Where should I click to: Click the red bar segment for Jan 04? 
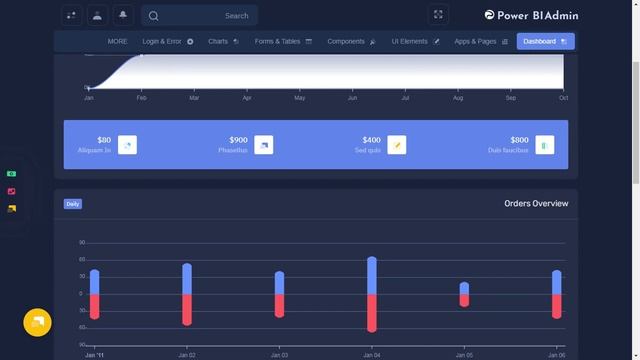coord(372,313)
